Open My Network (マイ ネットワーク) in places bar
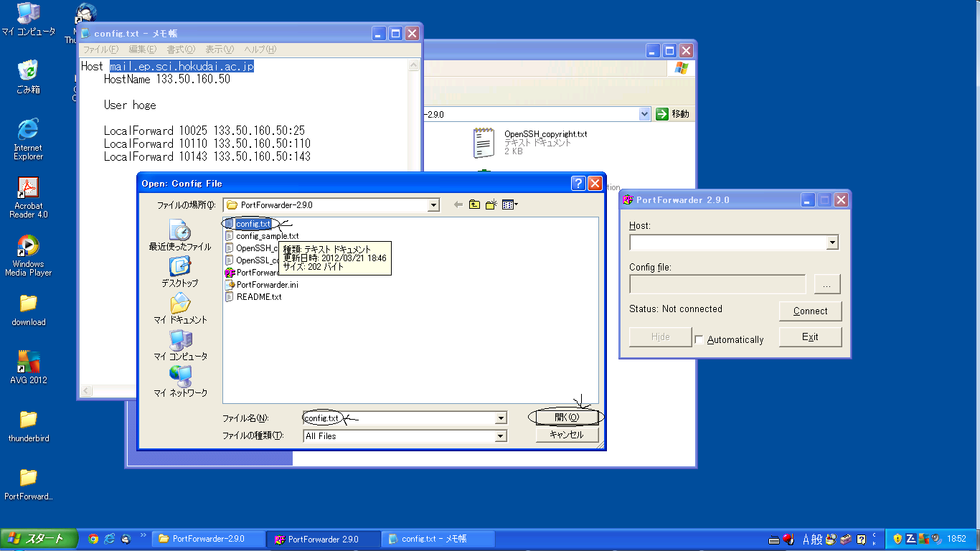 pos(179,382)
